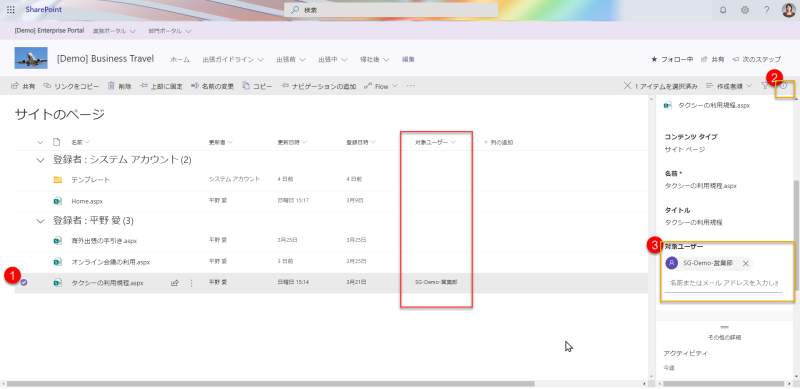Expand the 部門ポータル hub menu

click(x=170, y=31)
